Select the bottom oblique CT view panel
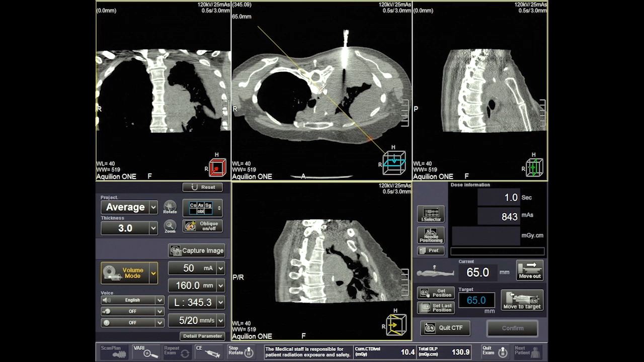The width and height of the screenshot is (644, 362). tap(321, 261)
